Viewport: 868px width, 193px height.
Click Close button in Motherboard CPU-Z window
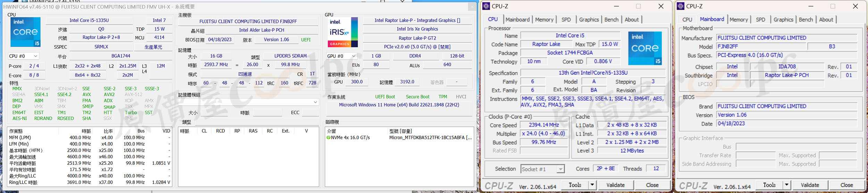pyautogui.click(x=846, y=185)
